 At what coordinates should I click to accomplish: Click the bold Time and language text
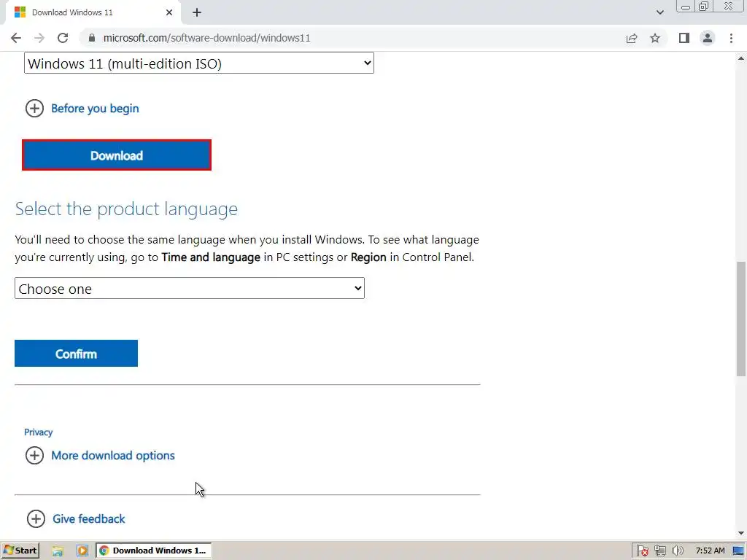tap(211, 257)
